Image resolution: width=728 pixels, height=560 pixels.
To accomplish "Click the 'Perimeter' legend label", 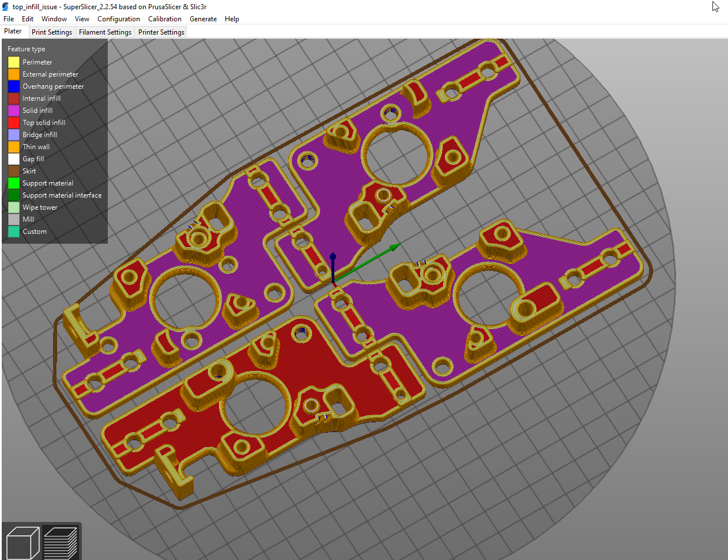I will tap(37, 62).
